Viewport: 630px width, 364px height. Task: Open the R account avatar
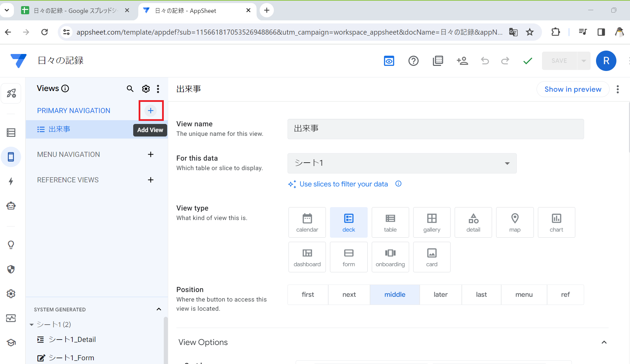click(606, 61)
